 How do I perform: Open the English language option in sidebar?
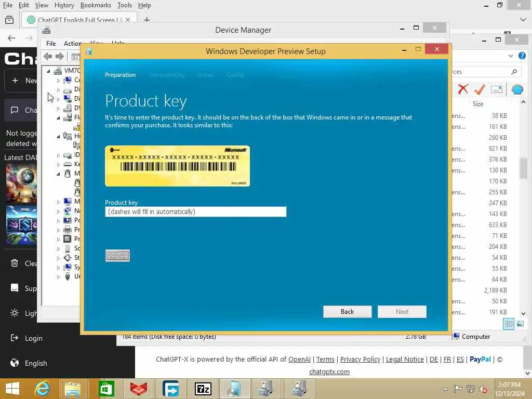tap(36, 363)
